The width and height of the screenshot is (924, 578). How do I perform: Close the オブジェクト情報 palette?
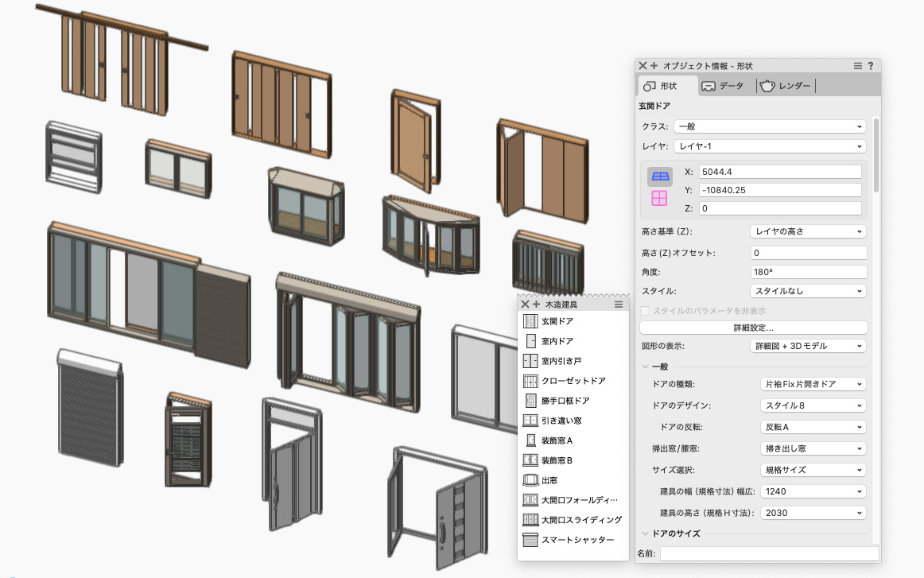pyautogui.click(x=643, y=65)
